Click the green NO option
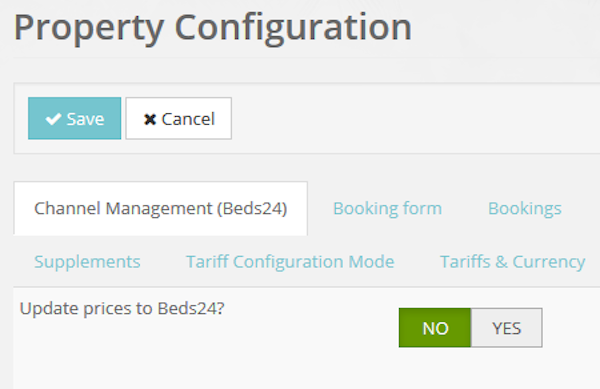The width and height of the screenshot is (600, 389). click(x=435, y=328)
